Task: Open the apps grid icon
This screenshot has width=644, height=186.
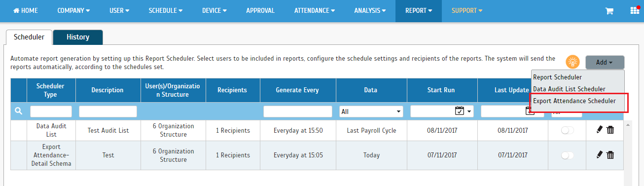Action: (635, 11)
